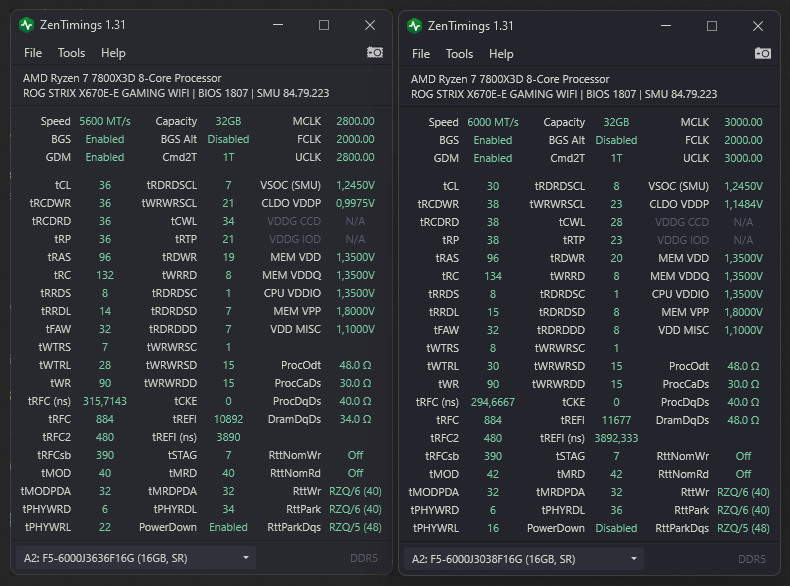Open Tools menu in left window
Image resolution: width=790 pixels, height=586 pixels.
pyautogui.click(x=71, y=53)
